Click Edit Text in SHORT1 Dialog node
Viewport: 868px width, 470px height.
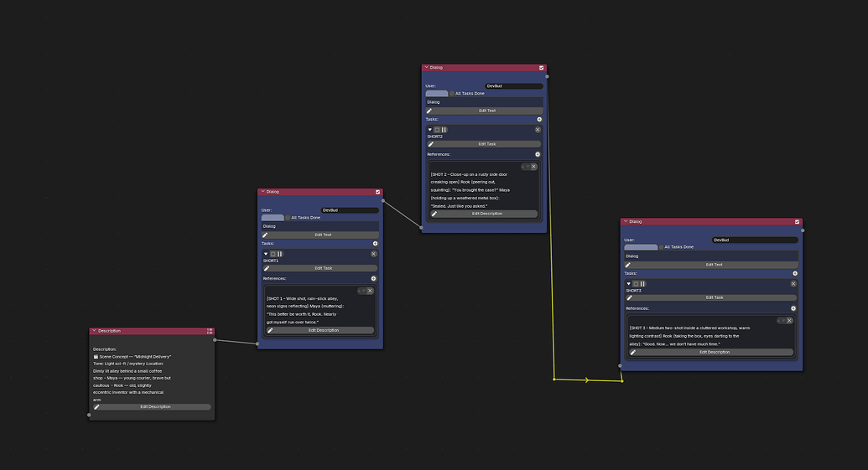320,235
